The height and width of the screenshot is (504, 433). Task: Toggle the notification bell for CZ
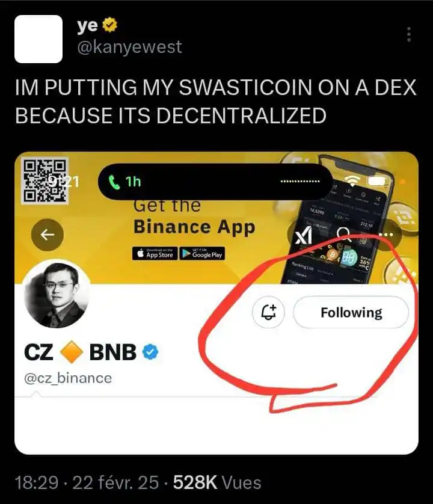coord(268,312)
